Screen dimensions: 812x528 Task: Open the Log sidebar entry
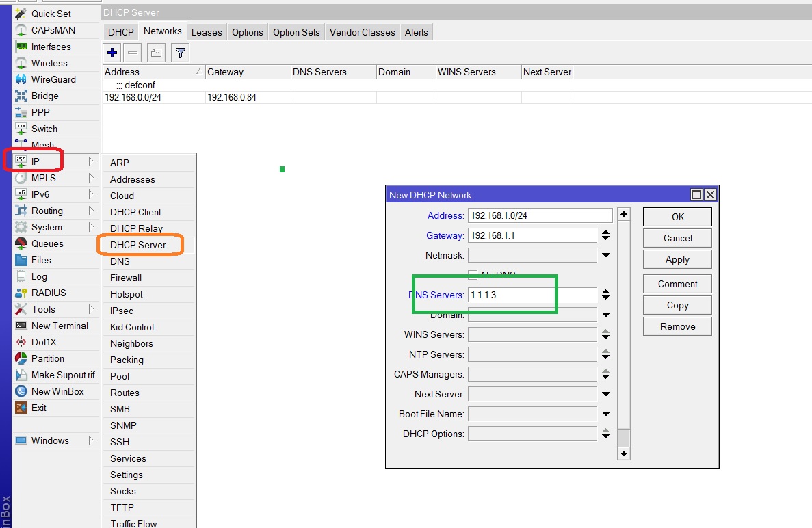(x=39, y=276)
